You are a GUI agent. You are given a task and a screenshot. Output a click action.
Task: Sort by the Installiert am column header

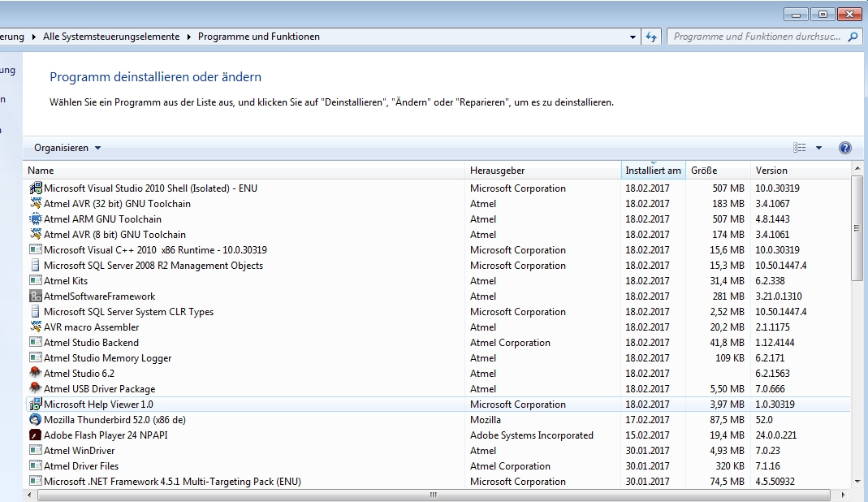pos(653,171)
